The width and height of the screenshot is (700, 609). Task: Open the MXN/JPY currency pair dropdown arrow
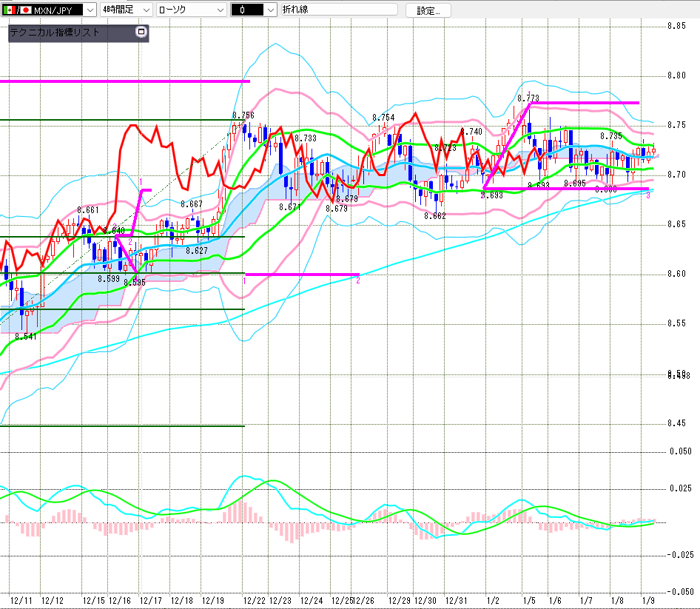click(x=90, y=10)
